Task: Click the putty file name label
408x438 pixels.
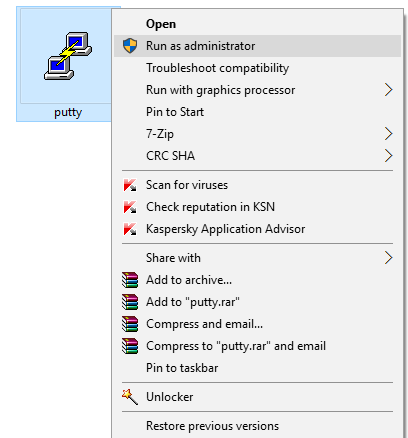Action: click(x=68, y=113)
